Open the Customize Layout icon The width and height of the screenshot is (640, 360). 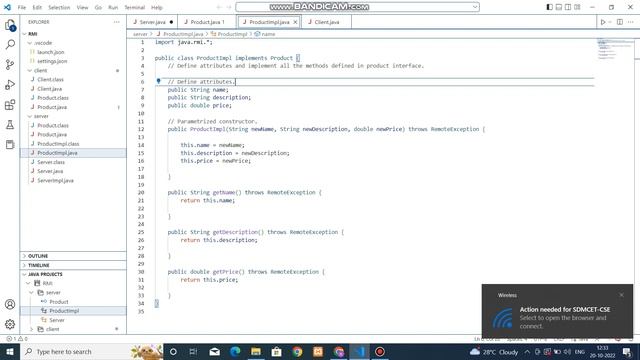pos(577,7)
